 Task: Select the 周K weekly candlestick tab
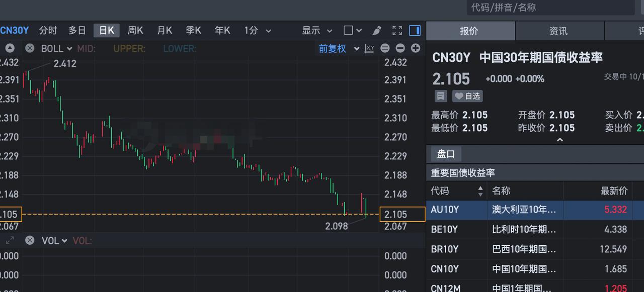[135, 31]
